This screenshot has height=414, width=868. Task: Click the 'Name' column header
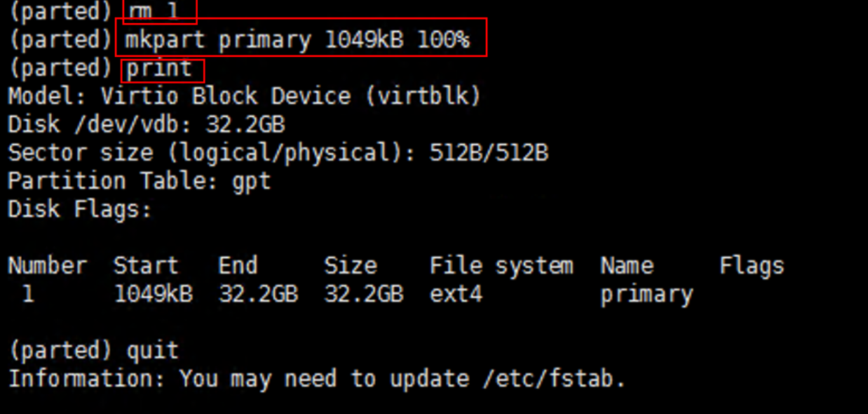628,265
